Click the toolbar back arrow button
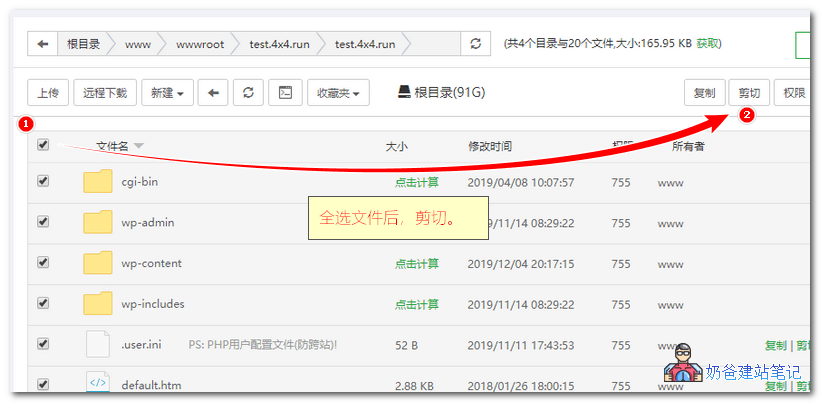Image resolution: width=821 pixels, height=403 pixels. (x=214, y=93)
